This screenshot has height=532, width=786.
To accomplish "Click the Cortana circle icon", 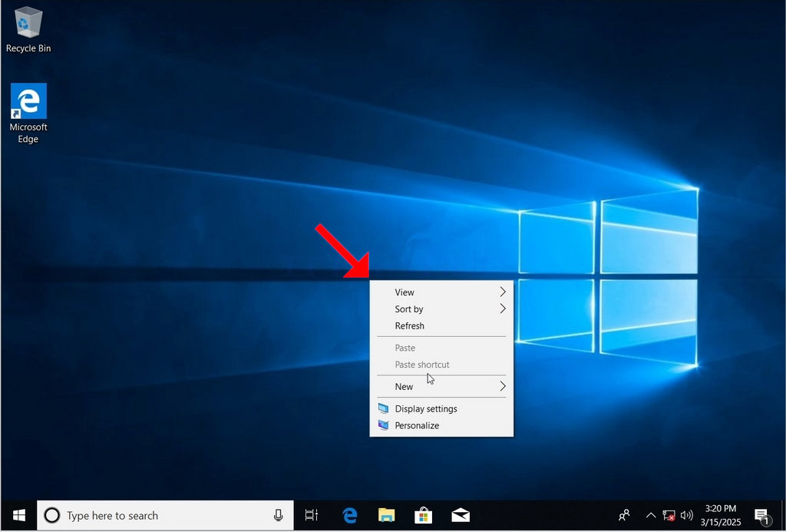I will coord(51,515).
